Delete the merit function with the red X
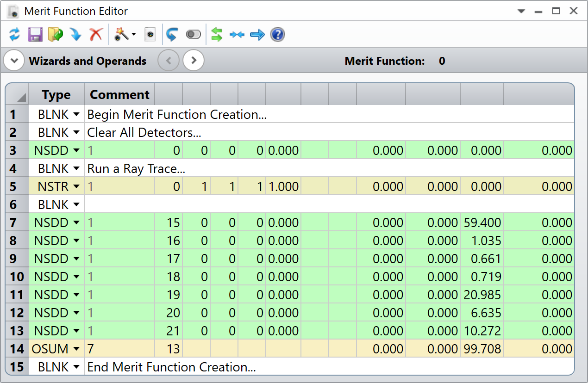The image size is (588, 383). [95, 34]
